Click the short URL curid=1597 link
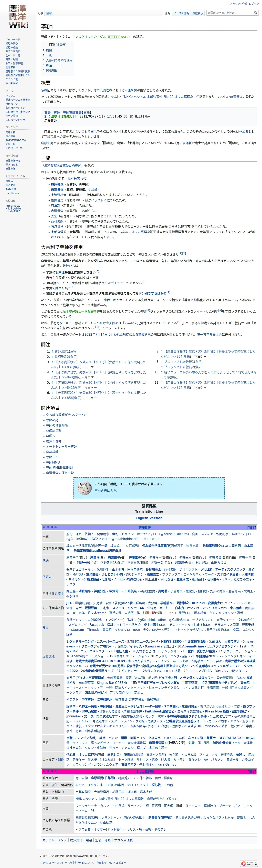 13,208
